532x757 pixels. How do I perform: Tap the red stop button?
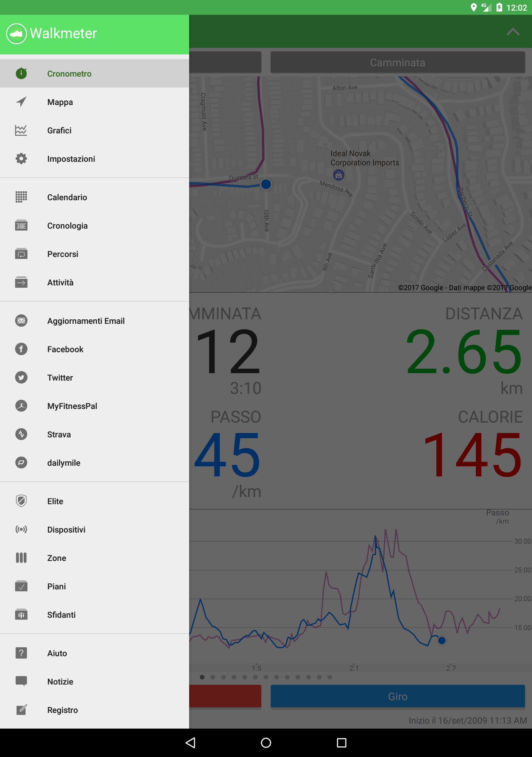coord(225,696)
